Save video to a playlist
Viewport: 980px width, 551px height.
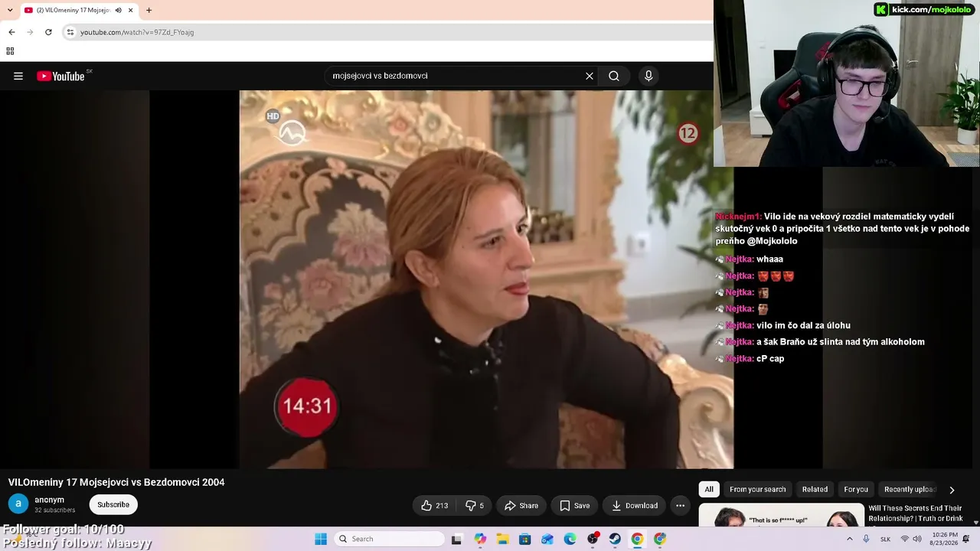coord(574,505)
